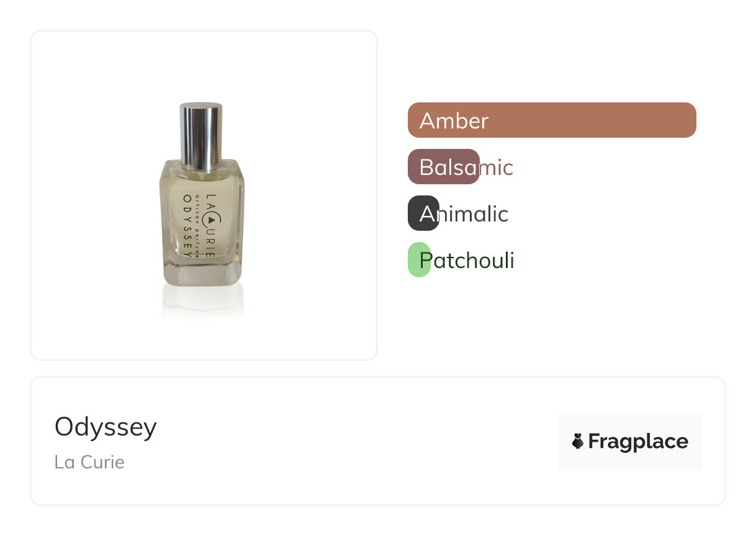Click the filled portion of Balsamic bar

point(443,167)
